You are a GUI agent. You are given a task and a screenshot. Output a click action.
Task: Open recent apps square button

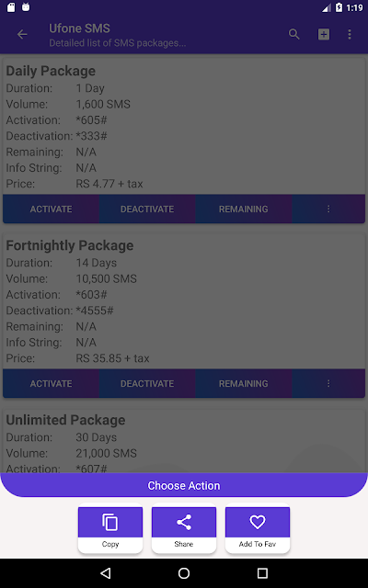[262, 573]
